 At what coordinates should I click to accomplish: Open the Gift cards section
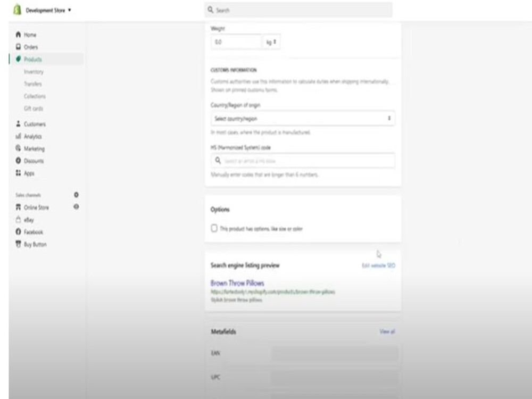(34, 109)
